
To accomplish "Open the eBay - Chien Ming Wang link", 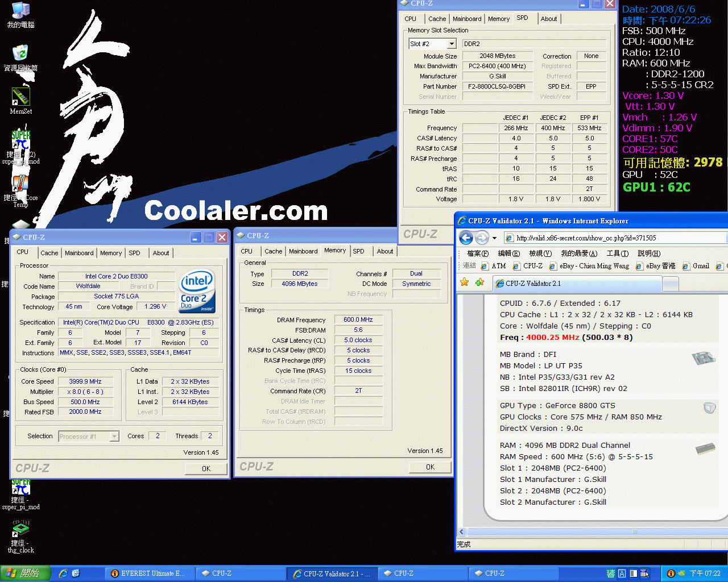I will (x=589, y=266).
